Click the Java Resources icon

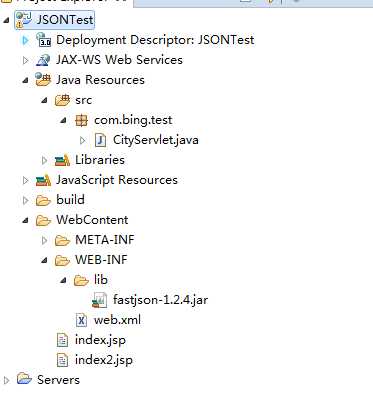pos(43,80)
